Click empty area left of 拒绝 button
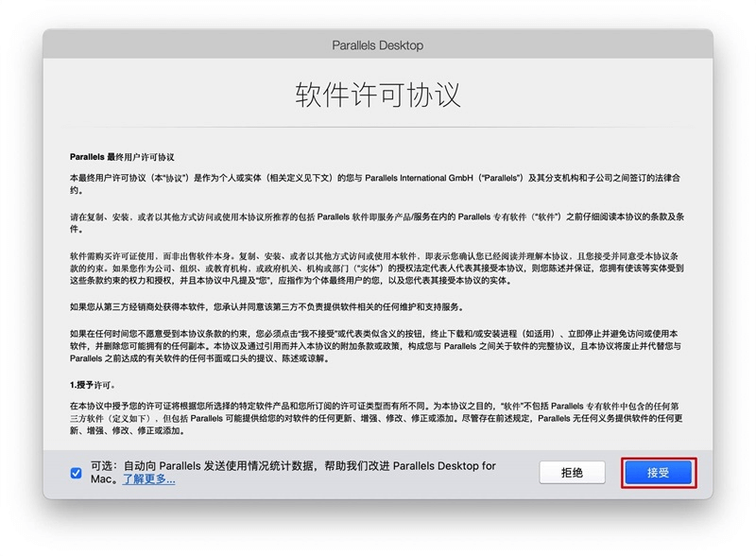 (x=518, y=473)
